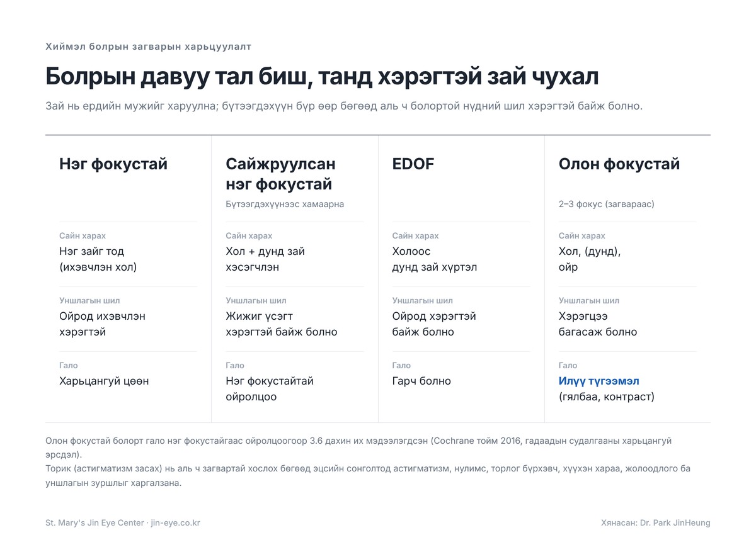The height and width of the screenshot is (547, 756).
Task: Click the value "Жижиг үсэгт хэрэгтэй байж болно"
Action: point(282,324)
